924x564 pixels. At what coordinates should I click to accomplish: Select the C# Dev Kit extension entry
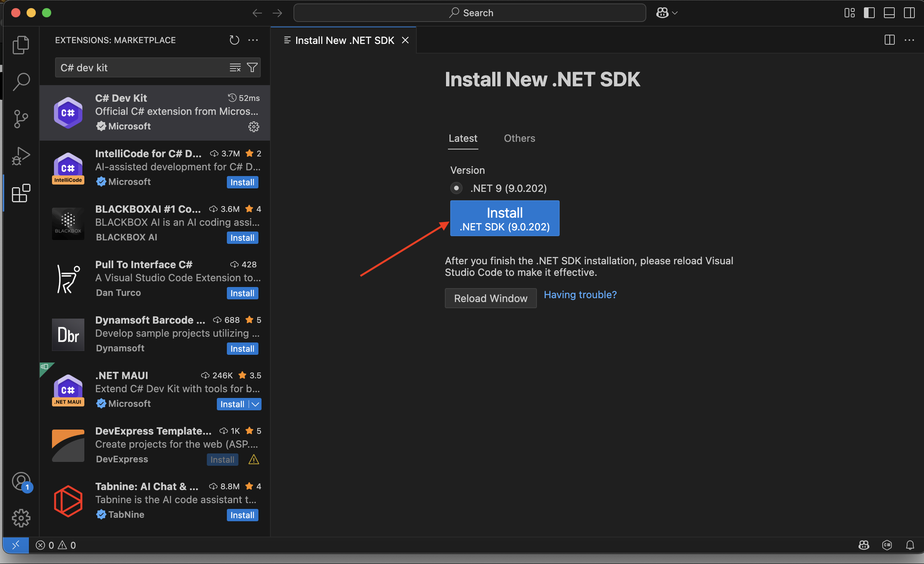155,113
